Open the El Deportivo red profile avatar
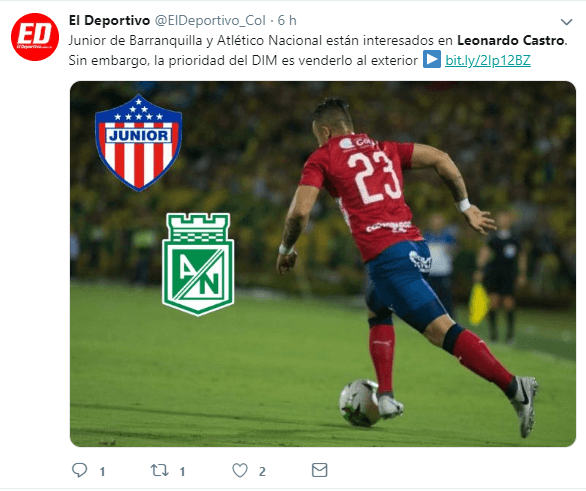 (x=35, y=37)
